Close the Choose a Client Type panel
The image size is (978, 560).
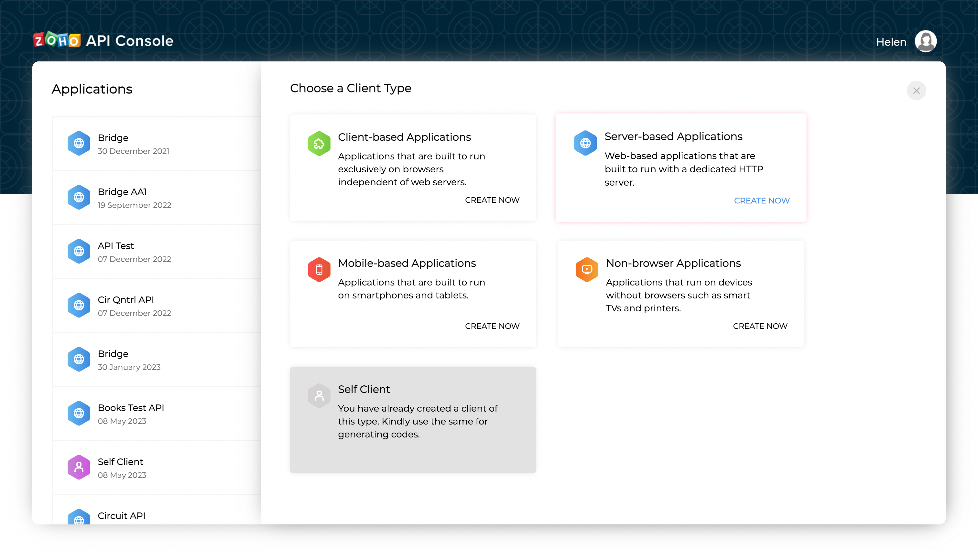click(916, 91)
